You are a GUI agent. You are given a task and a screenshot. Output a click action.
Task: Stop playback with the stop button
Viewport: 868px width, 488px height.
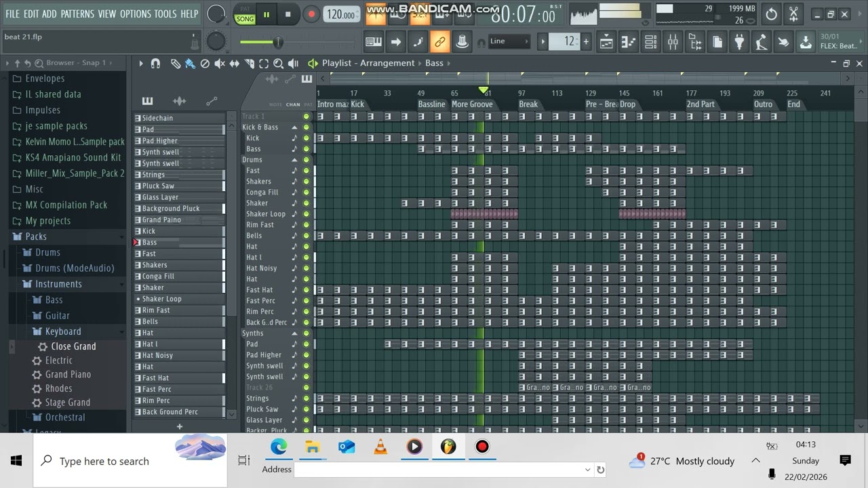pyautogui.click(x=288, y=14)
